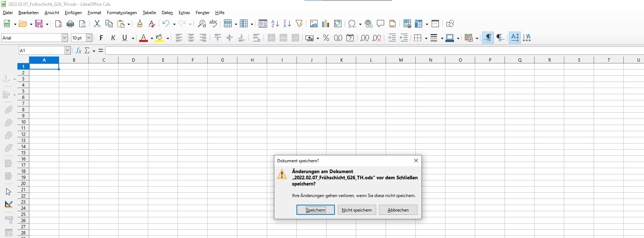Screen dimensions: 644x238
Task: Toggle italic formatting (K button)
Action: [113, 38]
